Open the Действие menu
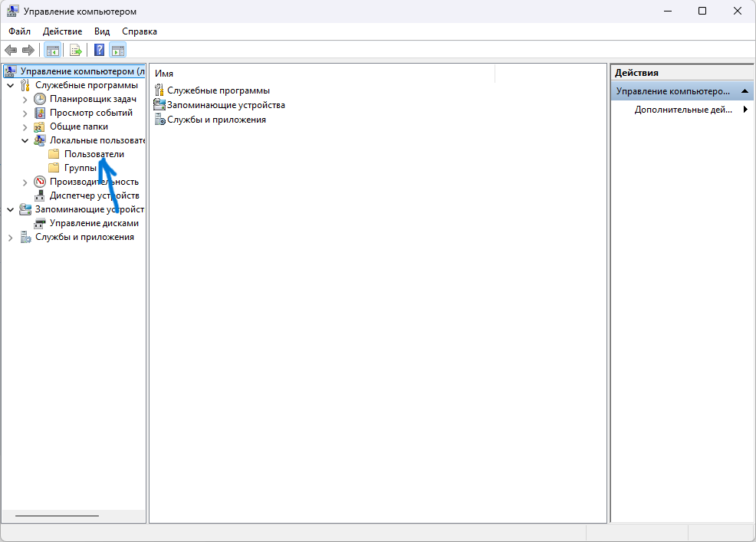 pyautogui.click(x=63, y=31)
